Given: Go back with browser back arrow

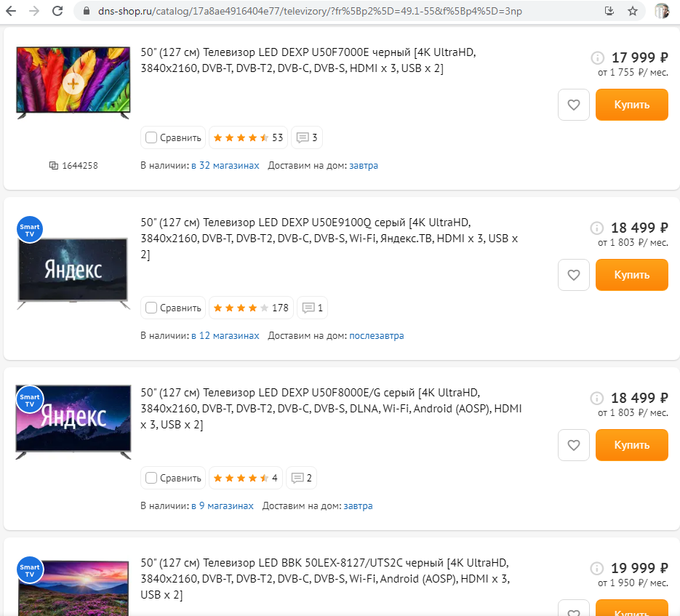Looking at the screenshot, I should [x=11, y=11].
